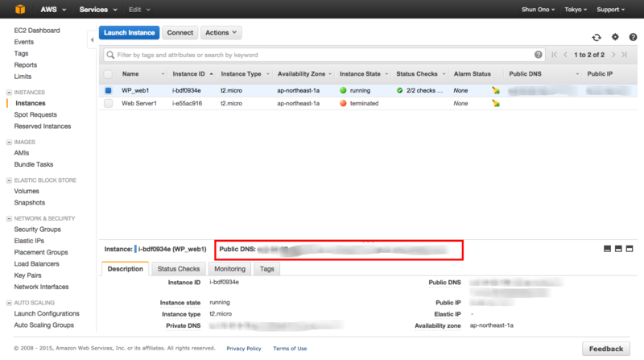Click the magnifier search icon
The image size is (644, 360).
(x=110, y=55)
